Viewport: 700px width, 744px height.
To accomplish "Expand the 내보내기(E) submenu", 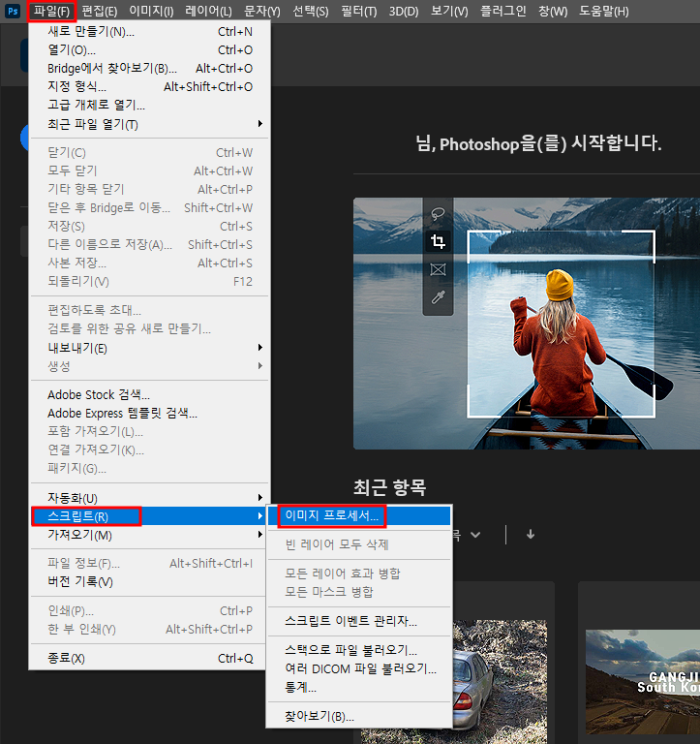I will [149, 348].
